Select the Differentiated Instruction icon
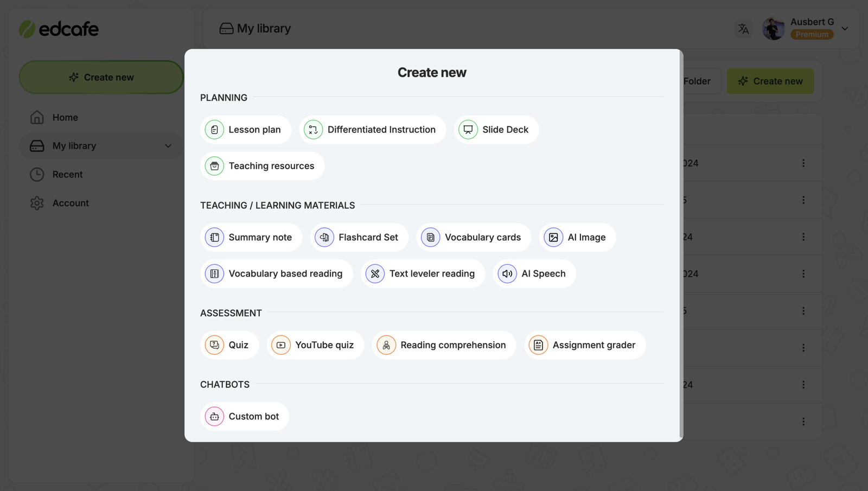This screenshot has height=491, width=868. 313,130
